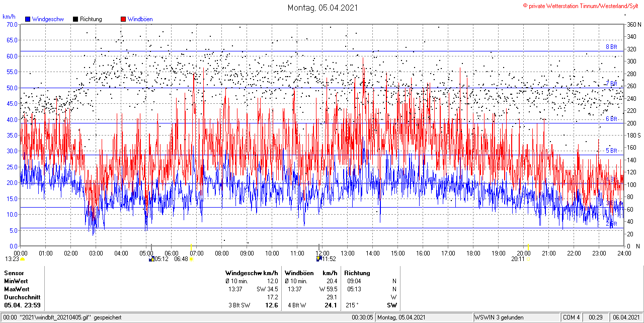644x323 pixels.
Task: Click the '360 N' direction axis label
Action: pos(633,24)
